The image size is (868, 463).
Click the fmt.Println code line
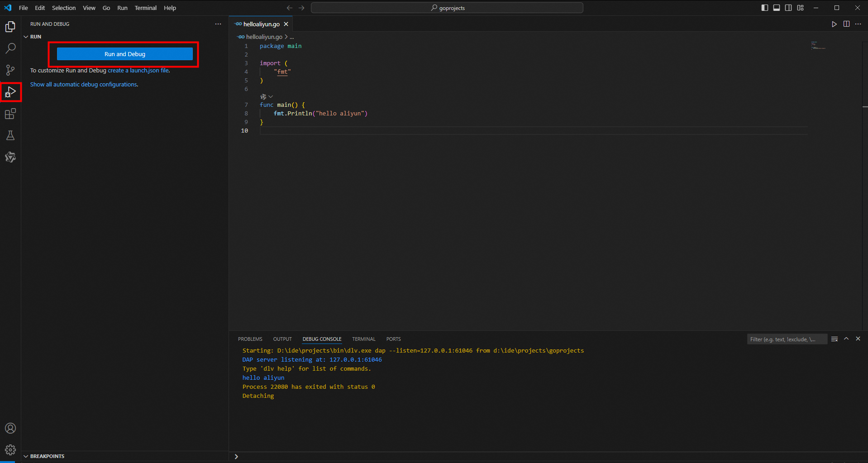tap(320, 114)
